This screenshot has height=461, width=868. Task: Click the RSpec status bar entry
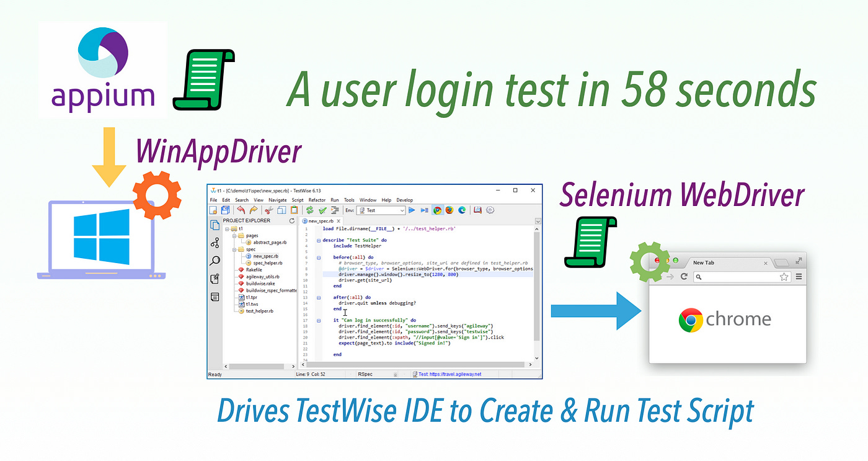coord(366,374)
